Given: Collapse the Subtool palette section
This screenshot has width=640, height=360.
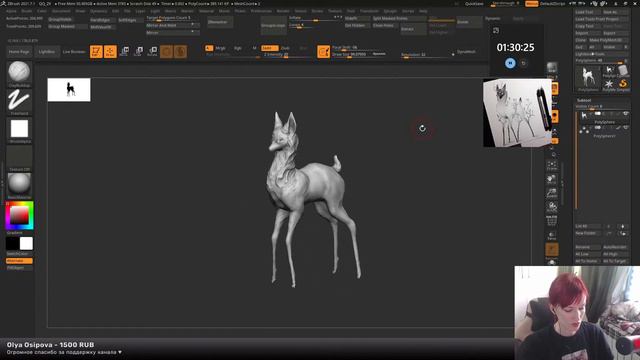Looking at the screenshot, I should [x=584, y=100].
